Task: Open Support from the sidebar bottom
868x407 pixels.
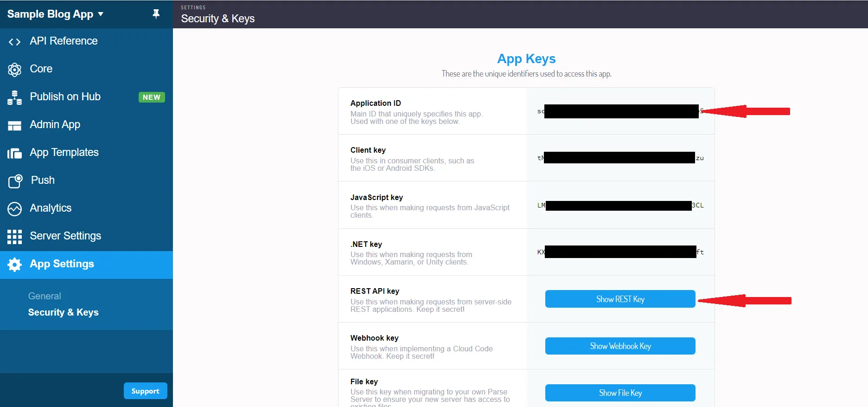Action: [x=145, y=391]
